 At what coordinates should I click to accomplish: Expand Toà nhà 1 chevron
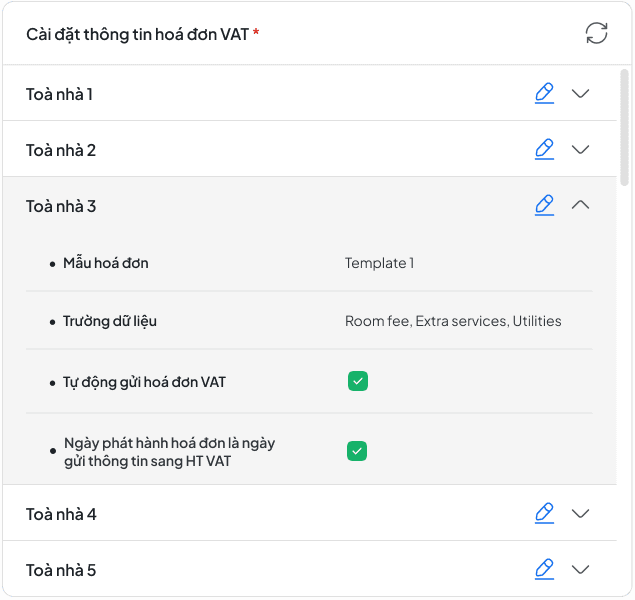[580, 94]
